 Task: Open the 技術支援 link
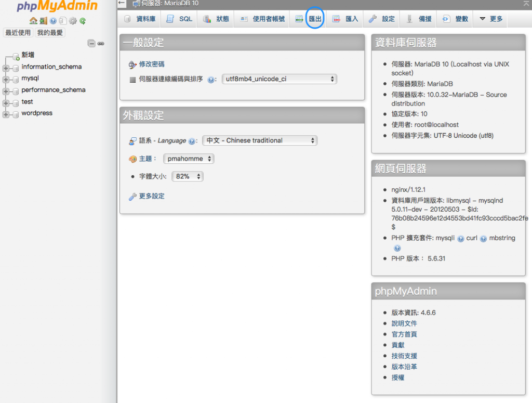(x=404, y=356)
